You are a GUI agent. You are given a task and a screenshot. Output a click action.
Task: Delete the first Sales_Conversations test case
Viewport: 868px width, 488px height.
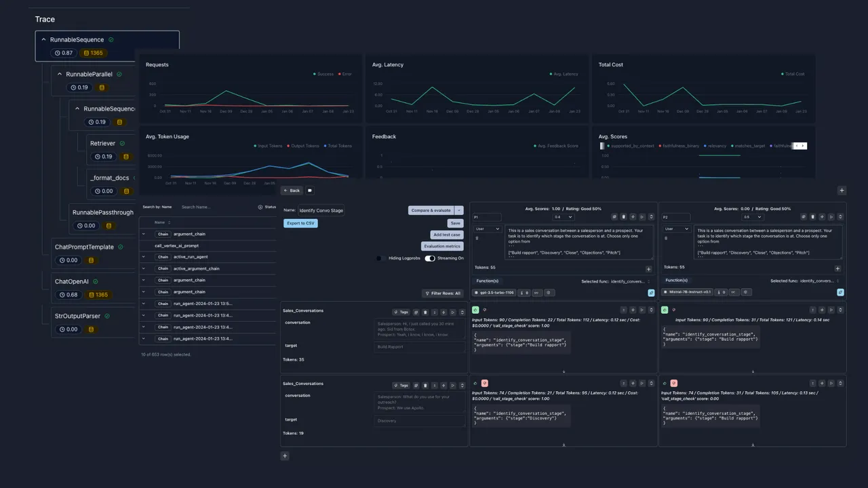tap(425, 312)
